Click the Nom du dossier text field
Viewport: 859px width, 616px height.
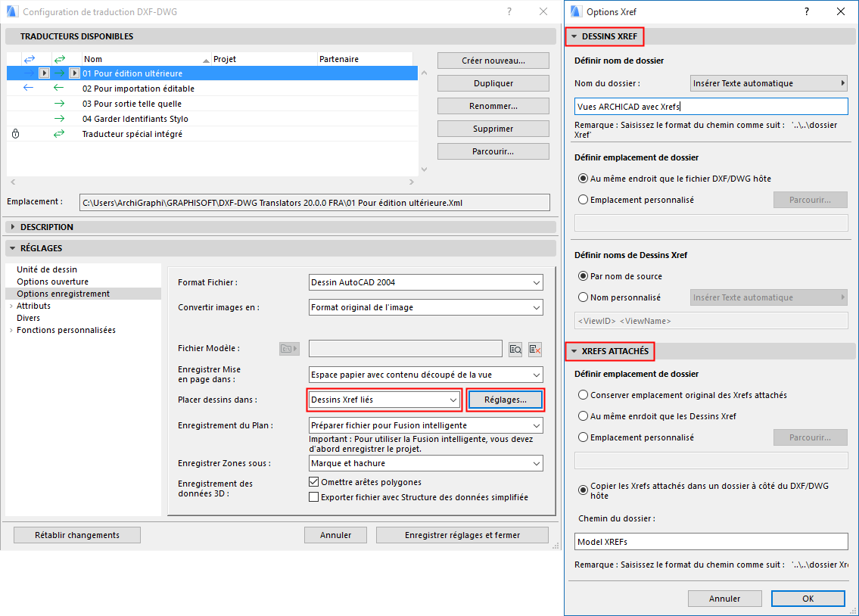(711, 107)
